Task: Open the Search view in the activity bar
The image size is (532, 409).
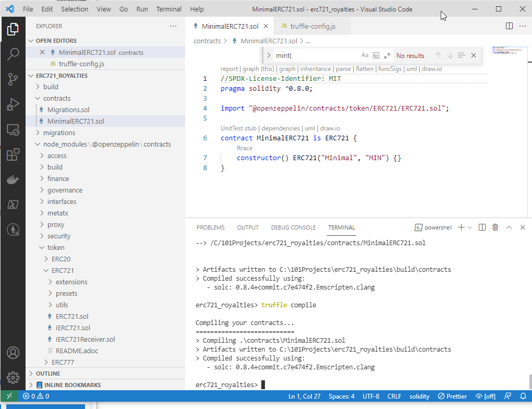Action: [13, 54]
